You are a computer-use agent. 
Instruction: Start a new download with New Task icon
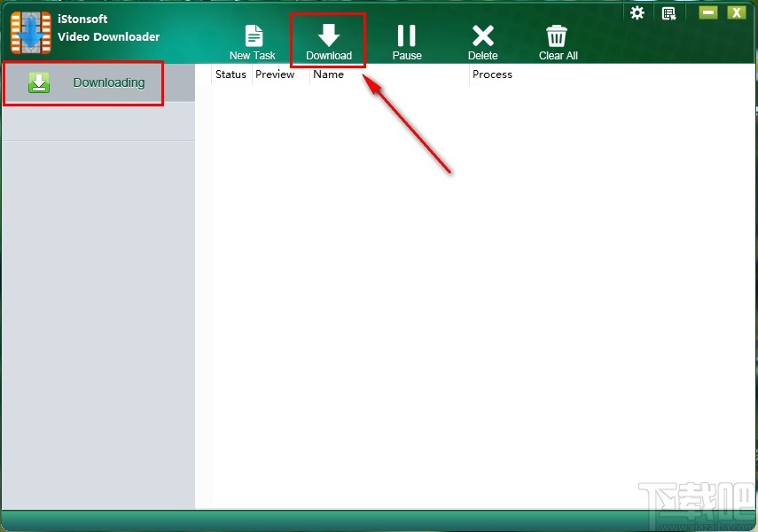(253, 39)
